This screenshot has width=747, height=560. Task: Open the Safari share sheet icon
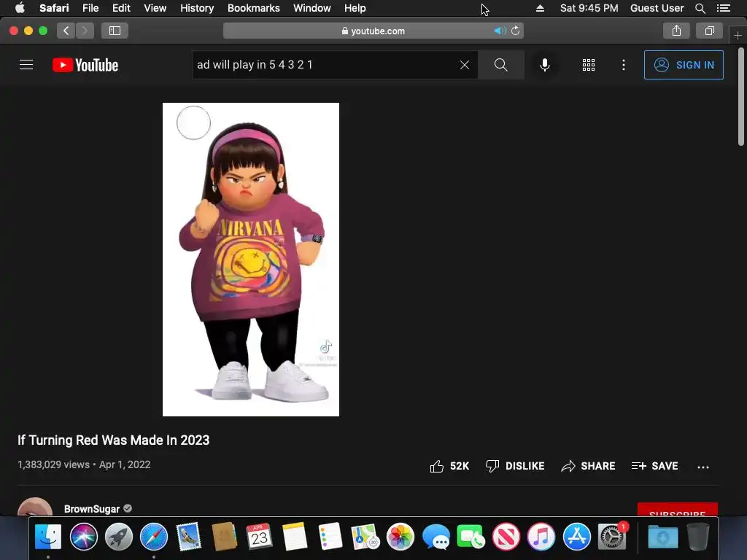[x=676, y=31]
